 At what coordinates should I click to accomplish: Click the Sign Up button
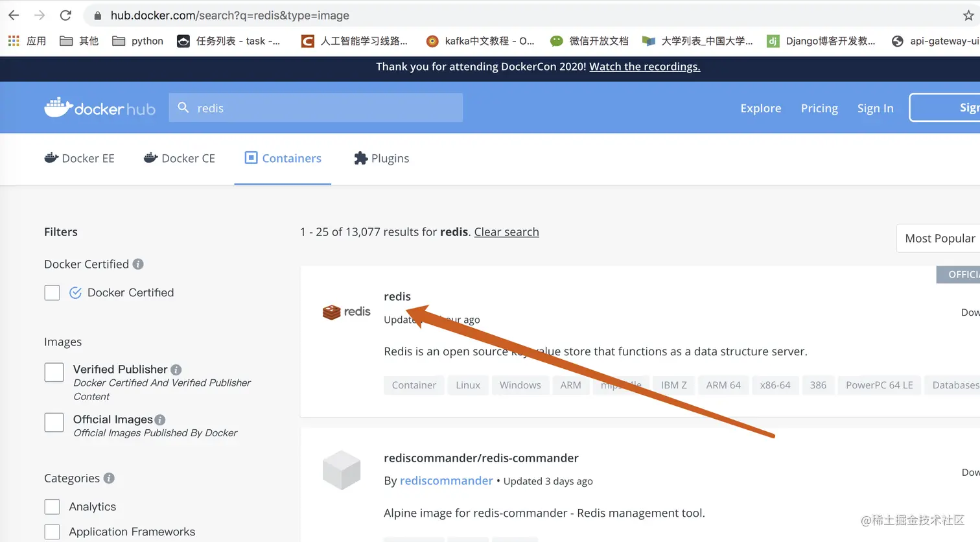click(x=945, y=108)
